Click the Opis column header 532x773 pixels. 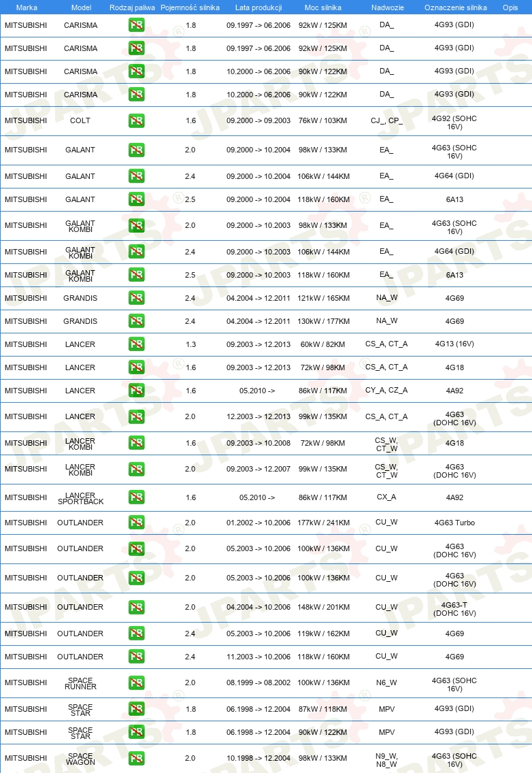click(x=510, y=7)
